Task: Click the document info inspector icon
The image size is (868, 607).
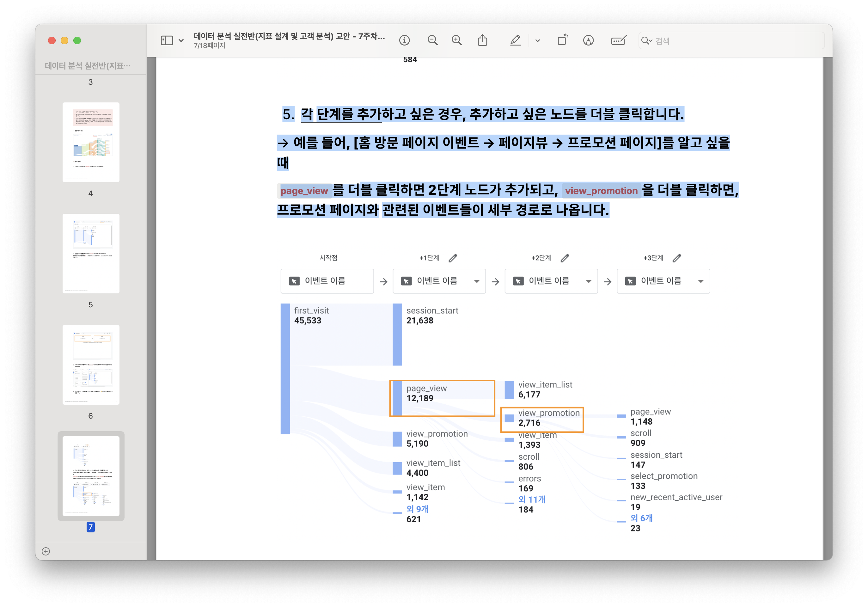Action: [x=404, y=40]
